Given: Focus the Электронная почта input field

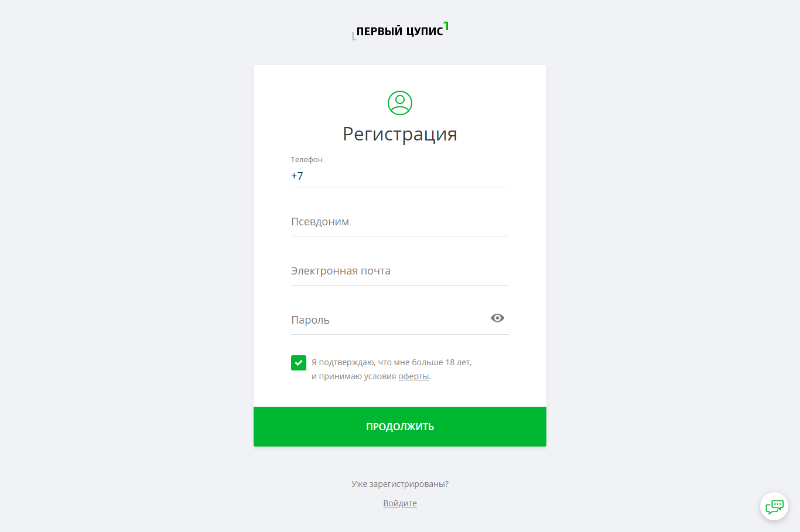Looking at the screenshot, I should [400, 271].
